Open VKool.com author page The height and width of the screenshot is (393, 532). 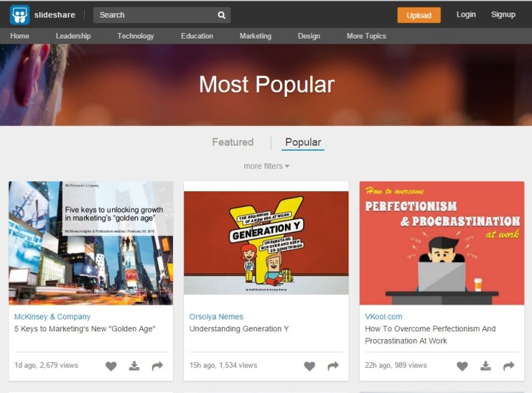pyautogui.click(x=384, y=317)
